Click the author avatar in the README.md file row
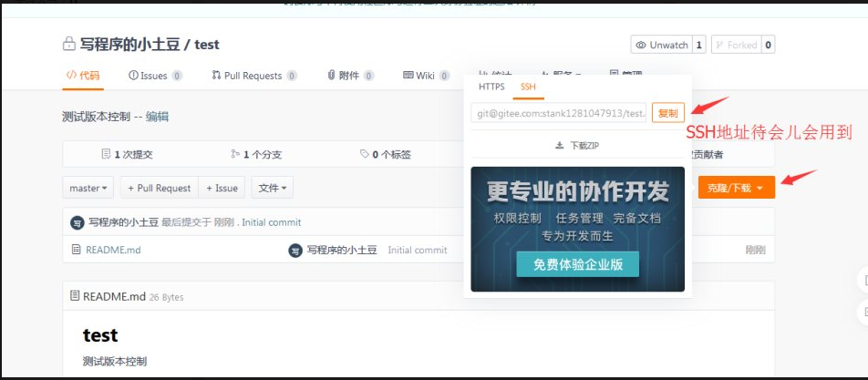 point(295,250)
